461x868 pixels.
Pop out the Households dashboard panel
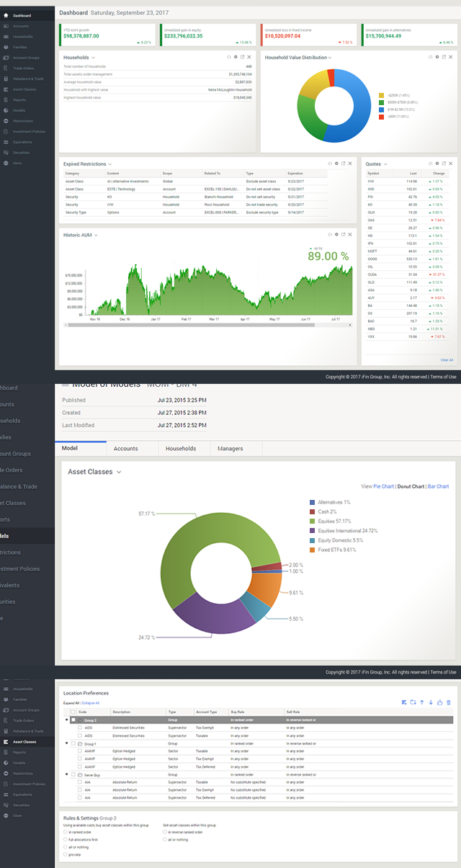point(242,57)
